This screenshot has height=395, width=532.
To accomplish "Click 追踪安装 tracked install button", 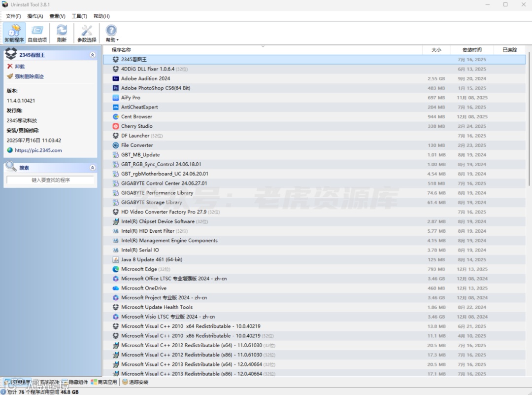I will tap(135, 382).
